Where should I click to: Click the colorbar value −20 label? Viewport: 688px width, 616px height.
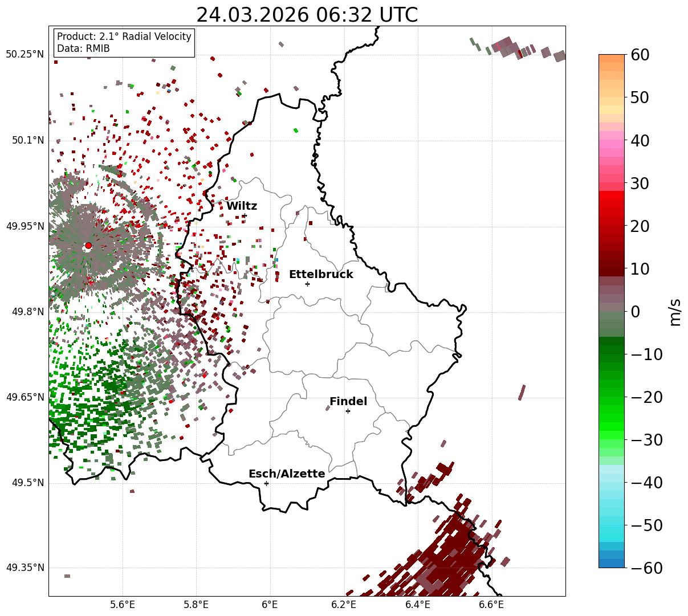click(646, 397)
